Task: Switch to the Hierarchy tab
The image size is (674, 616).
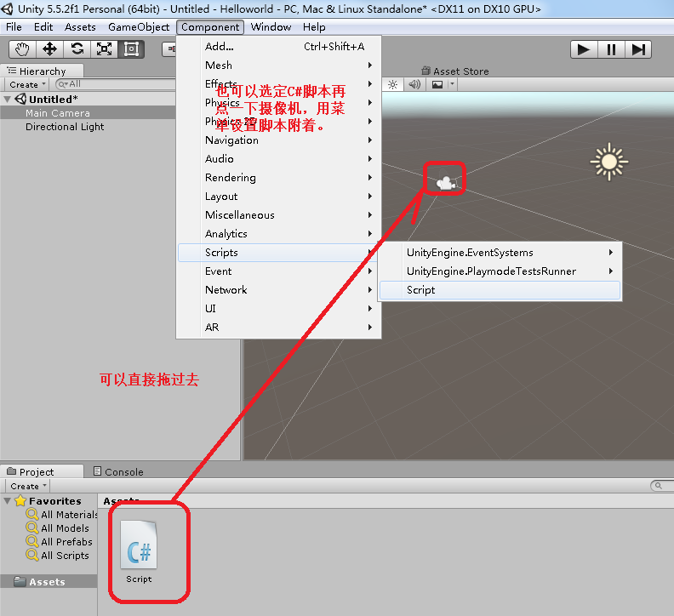Action: coord(42,71)
